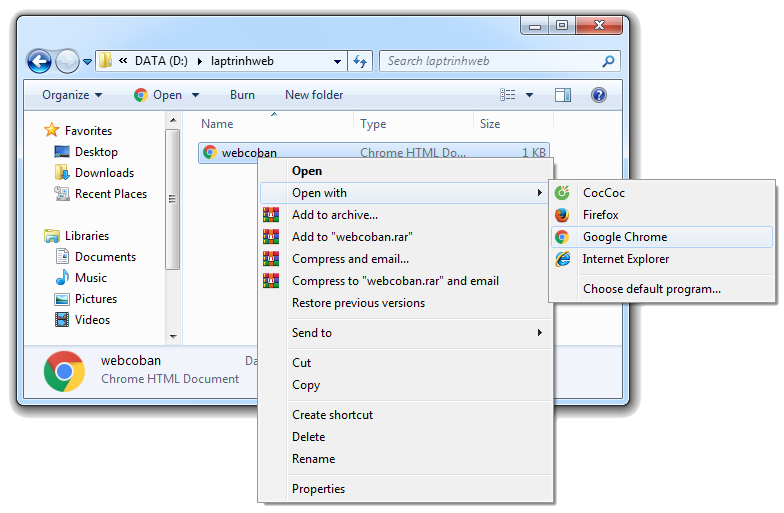
Task: Click the Firefox icon in Open with submenu
Action: coord(562,215)
